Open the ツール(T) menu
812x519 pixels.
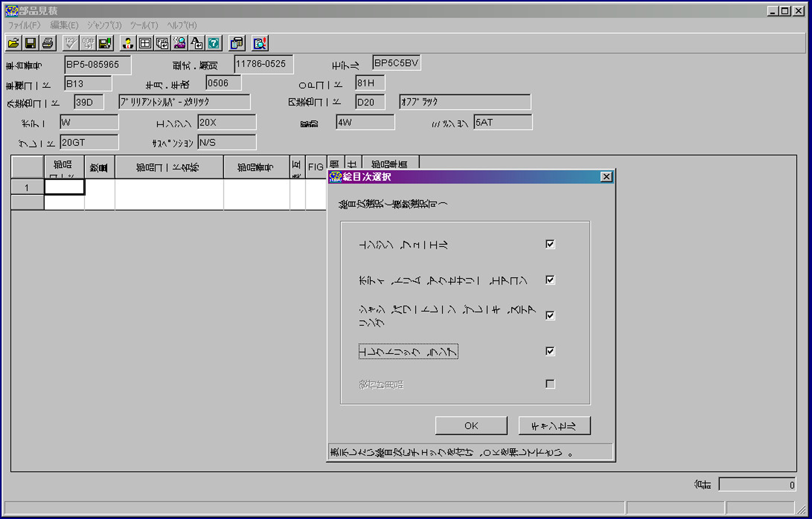(144, 25)
